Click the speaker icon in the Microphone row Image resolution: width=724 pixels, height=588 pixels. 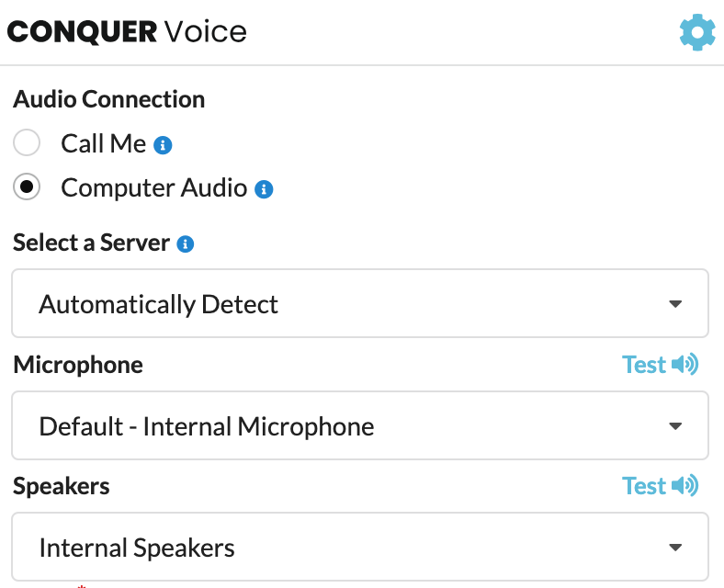684,364
